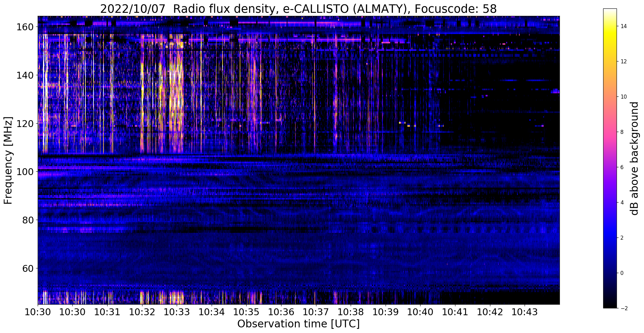Viewport: 644px width, 333px height.
Task: Click the 10:32 time tick label
Action: 142,312
